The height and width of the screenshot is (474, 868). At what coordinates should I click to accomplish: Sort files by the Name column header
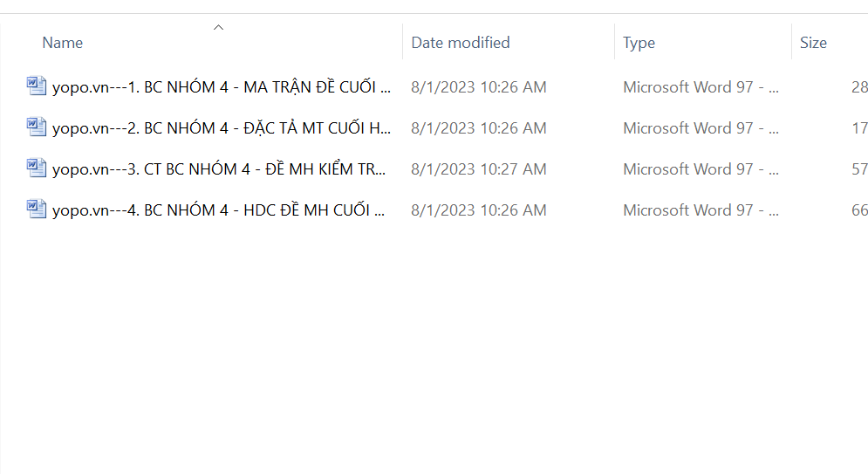click(x=63, y=43)
